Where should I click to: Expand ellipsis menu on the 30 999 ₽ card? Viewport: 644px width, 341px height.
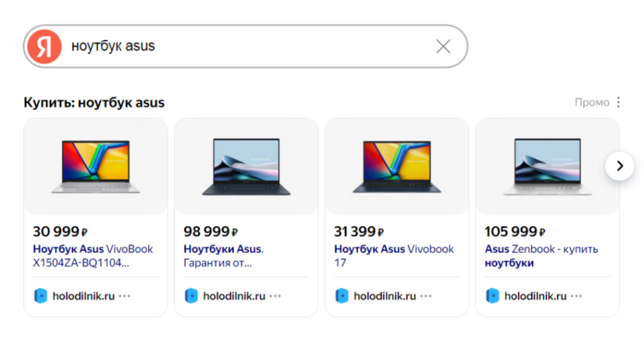(125, 296)
